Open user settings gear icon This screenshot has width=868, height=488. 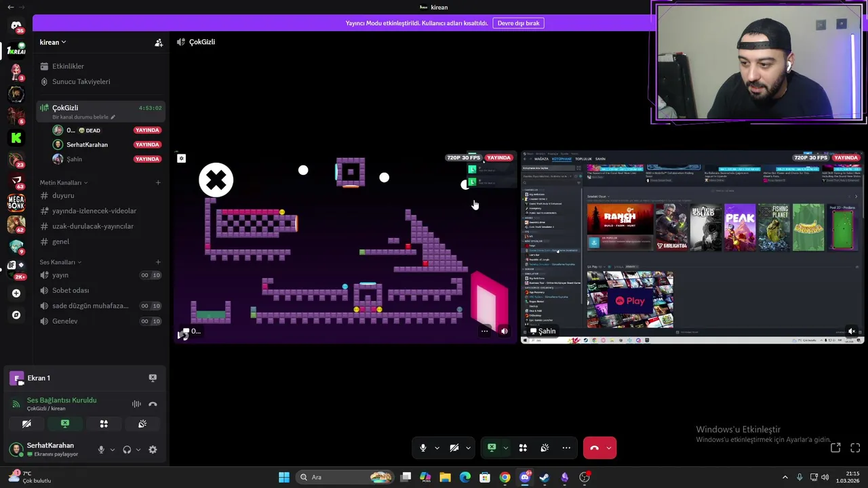click(x=153, y=449)
